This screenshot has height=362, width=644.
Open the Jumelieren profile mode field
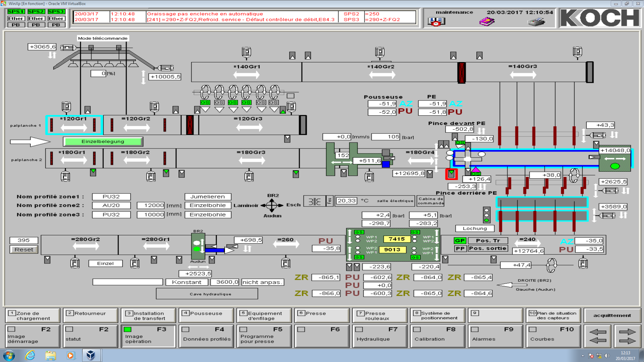[208, 197]
